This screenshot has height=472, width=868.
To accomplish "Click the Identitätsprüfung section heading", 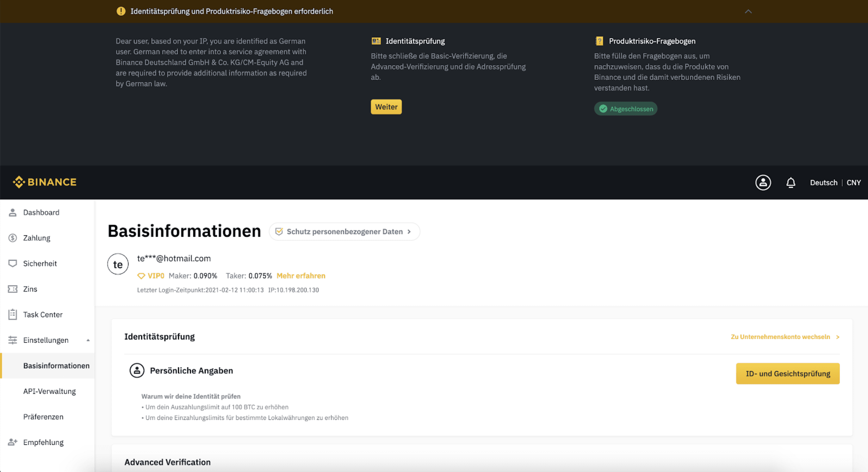I will 160,337.
